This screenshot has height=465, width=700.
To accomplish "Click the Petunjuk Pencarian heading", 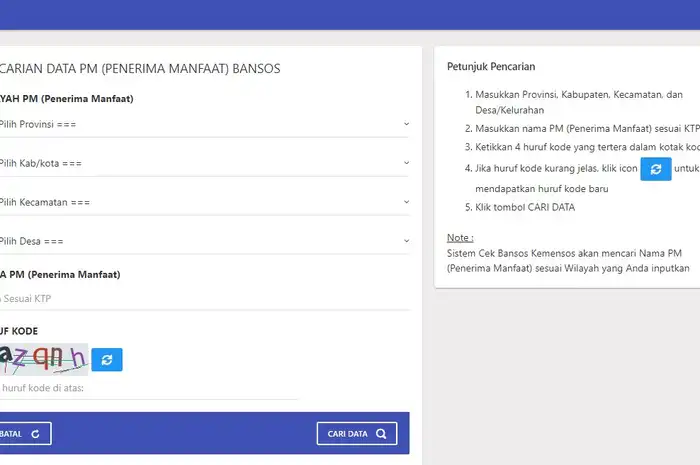I will tap(491, 67).
